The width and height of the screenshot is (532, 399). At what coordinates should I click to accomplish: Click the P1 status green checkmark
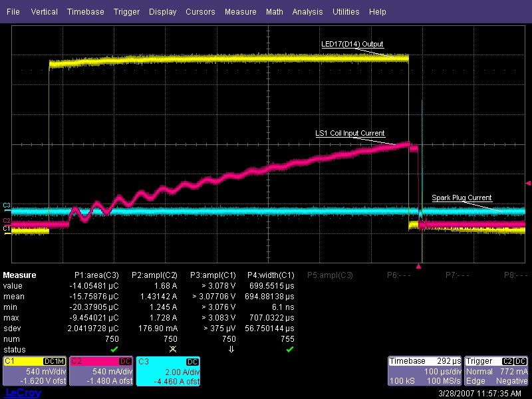pos(114,349)
